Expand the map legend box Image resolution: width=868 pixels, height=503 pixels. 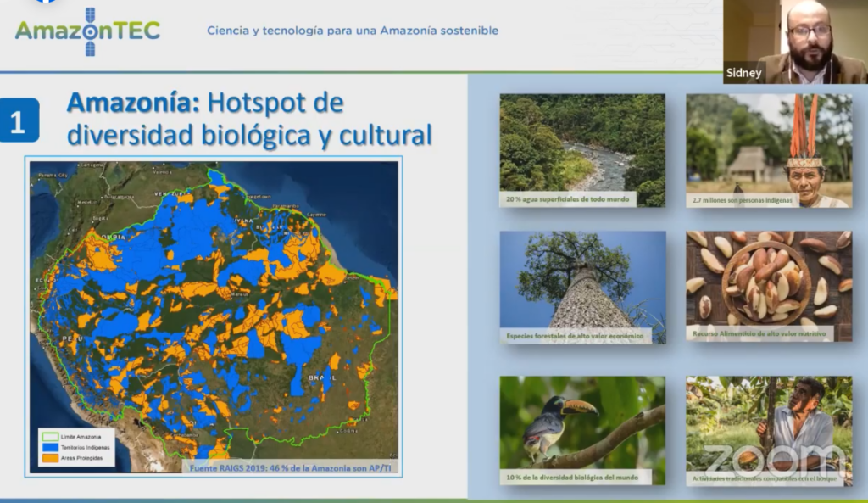point(75,447)
